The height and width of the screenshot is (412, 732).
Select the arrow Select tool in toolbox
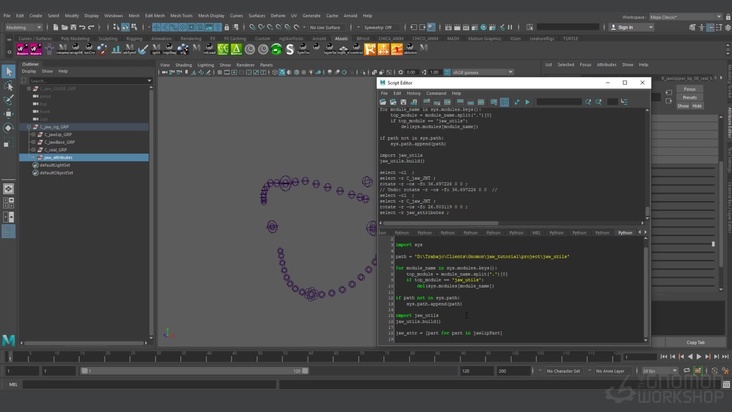(8, 72)
